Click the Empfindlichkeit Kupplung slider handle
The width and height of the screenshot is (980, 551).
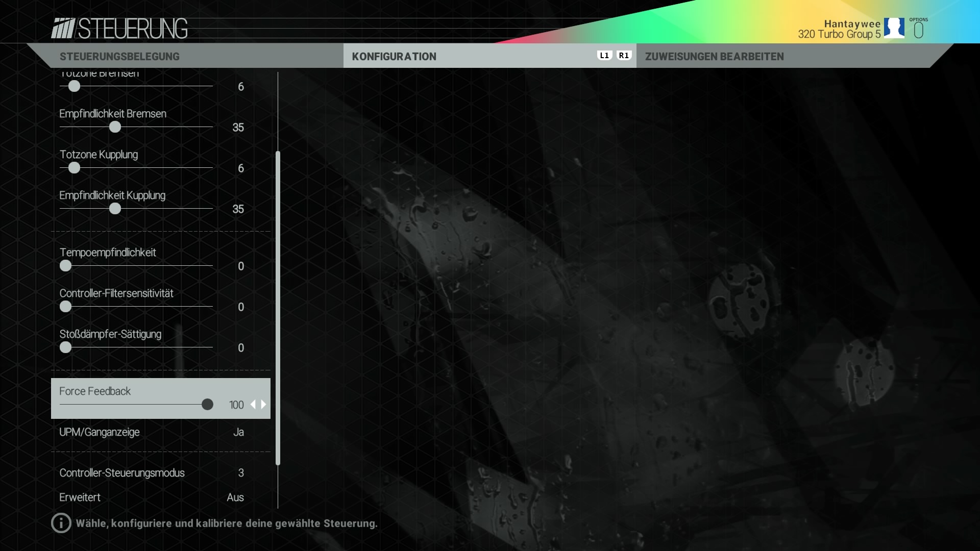pos(115,209)
